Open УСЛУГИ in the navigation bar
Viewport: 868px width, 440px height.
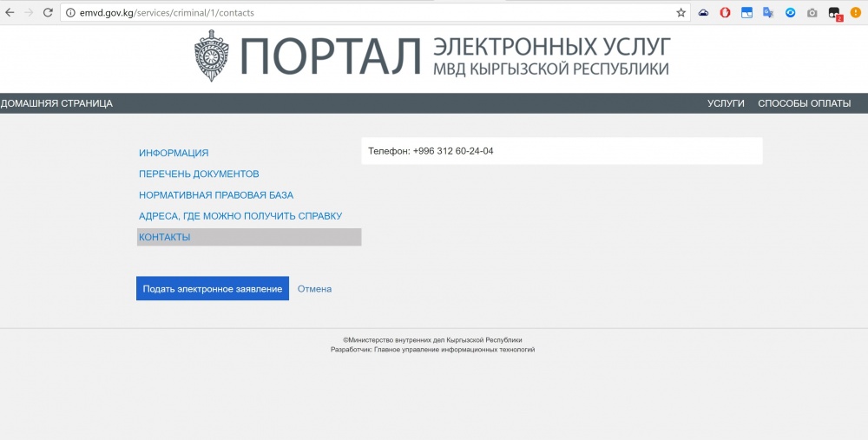point(726,103)
